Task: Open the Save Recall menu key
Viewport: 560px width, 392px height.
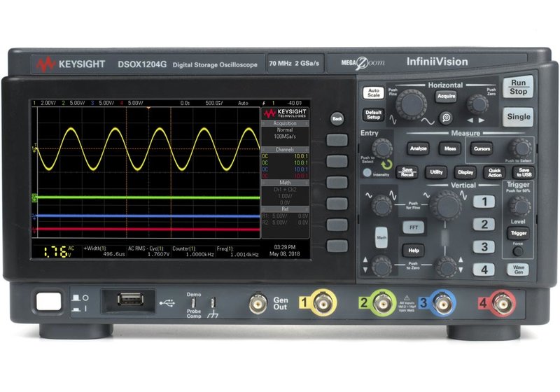Action: tap(407, 172)
